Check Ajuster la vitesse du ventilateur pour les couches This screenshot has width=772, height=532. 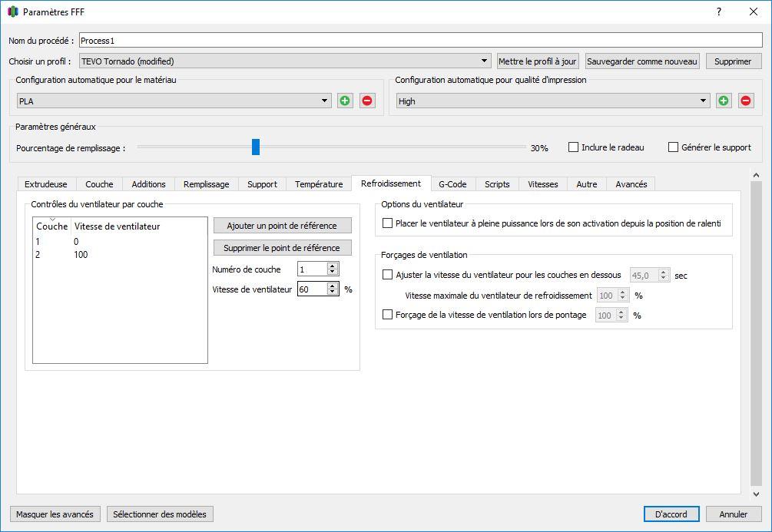[387, 275]
